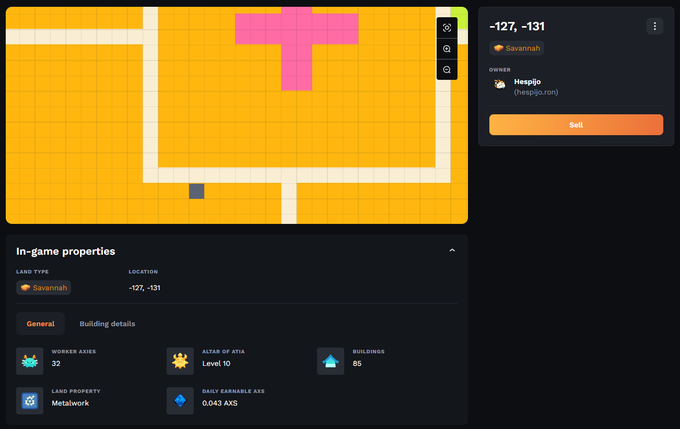Click the Metalwork property value
The image size is (680, 429).
point(70,403)
